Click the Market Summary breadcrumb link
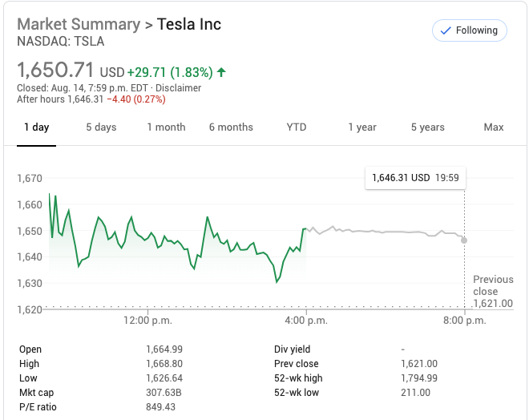The width and height of the screenshot is (529, 420). tap(79, 24)
